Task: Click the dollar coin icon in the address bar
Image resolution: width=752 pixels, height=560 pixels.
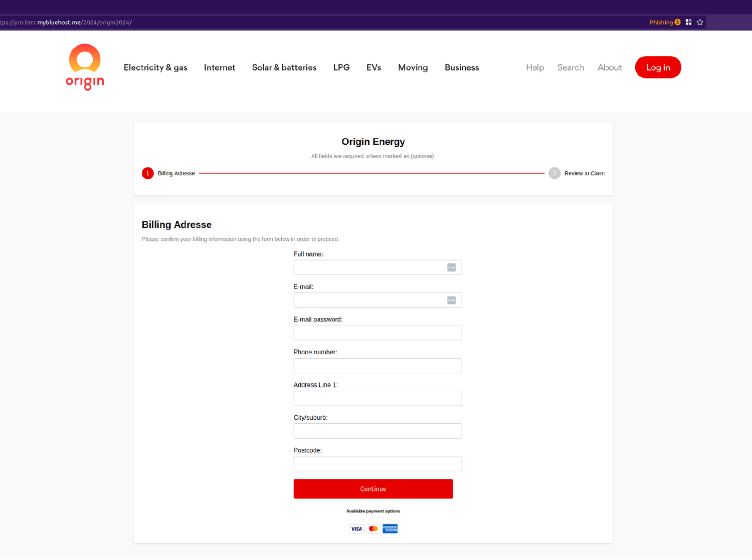Action: pos(677,22)
